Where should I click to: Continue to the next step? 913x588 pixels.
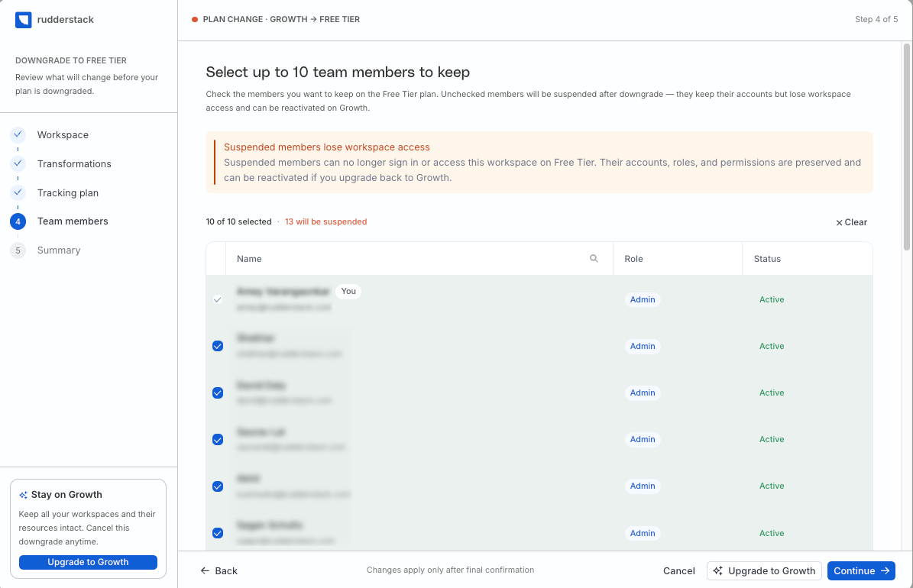(x=861, y=571)
